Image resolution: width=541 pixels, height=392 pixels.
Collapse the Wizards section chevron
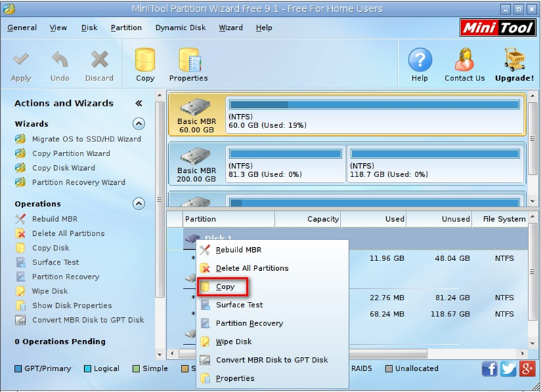tap(139, 124)
